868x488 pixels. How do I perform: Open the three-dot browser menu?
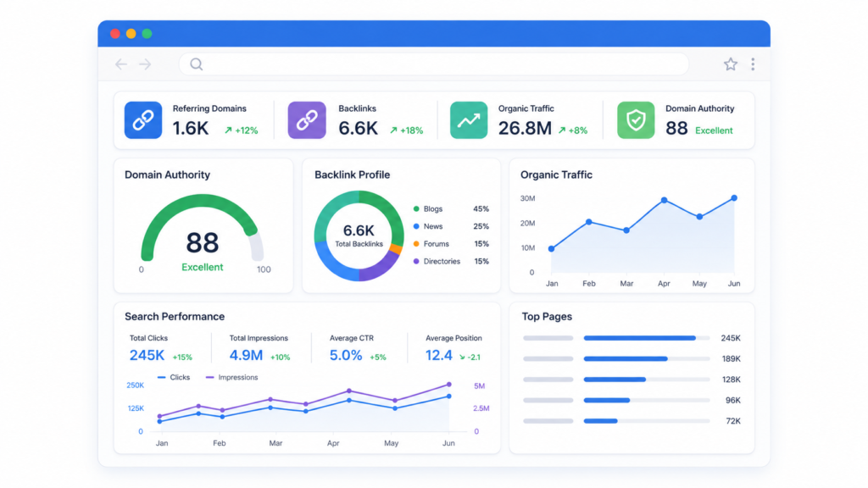(753, 64)
